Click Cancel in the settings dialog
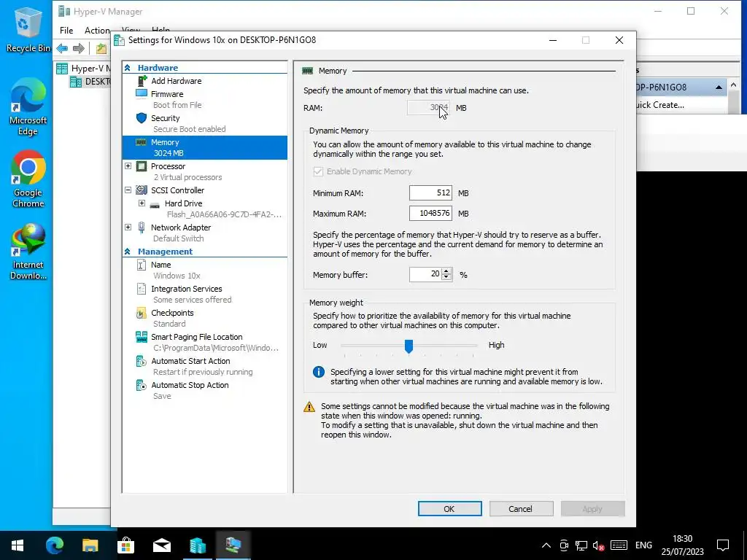Image resolution: width=747 pixels, height=560 pixels. pyautogui.click(x=521, y=508)
